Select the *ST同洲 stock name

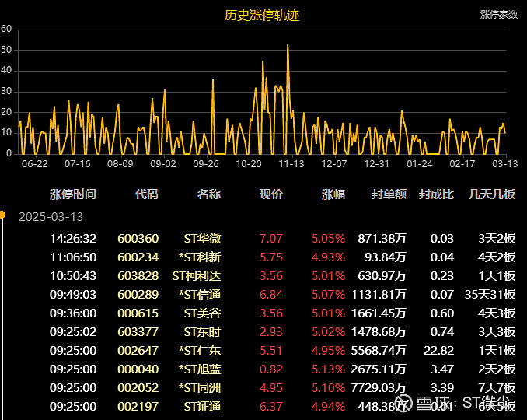pos(200,388)
